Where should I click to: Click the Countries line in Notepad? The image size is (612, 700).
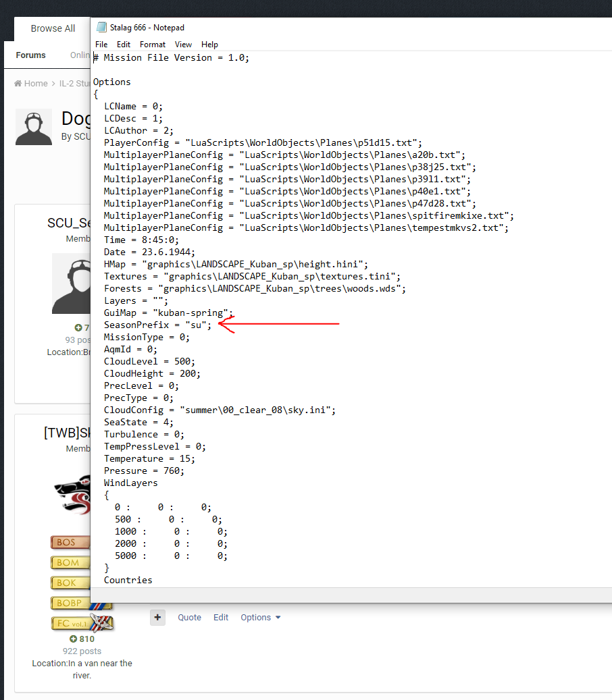click(x=128, y=581)
